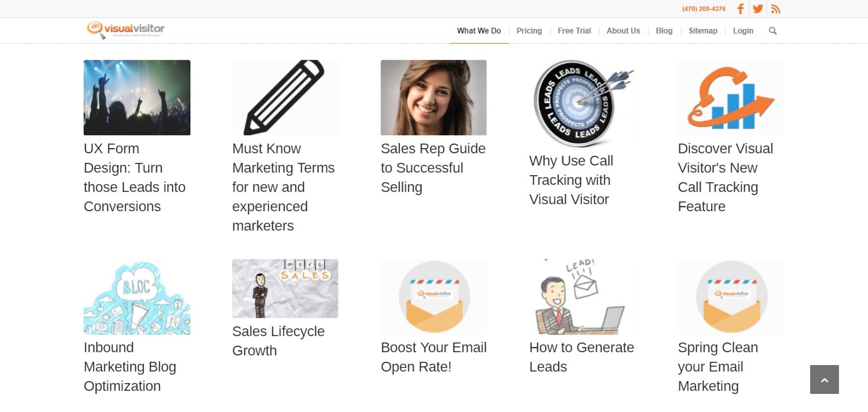Open How to Generate Leads article

(x=582, y=357)
